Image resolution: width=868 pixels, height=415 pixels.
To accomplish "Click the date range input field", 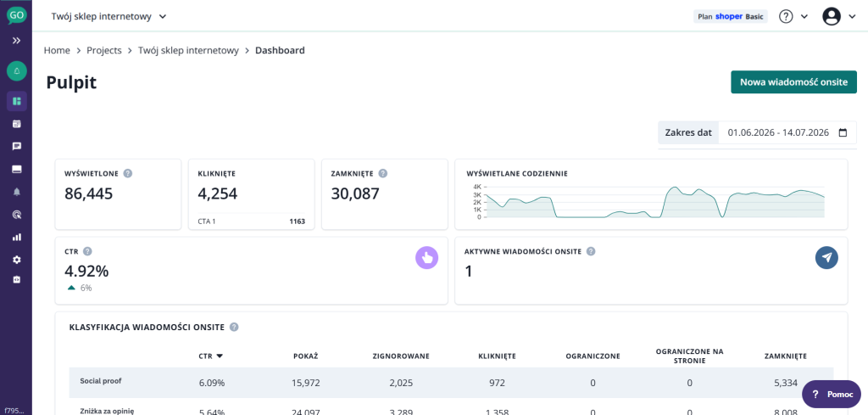I will coord(787,133).
